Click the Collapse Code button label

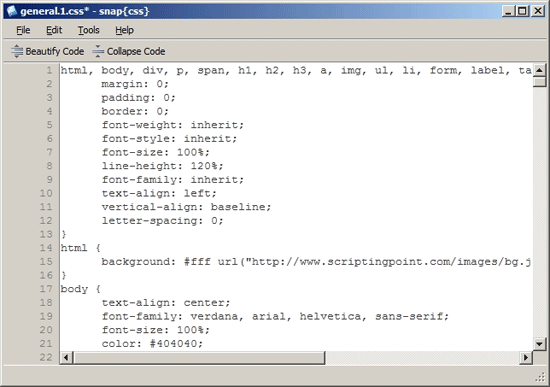tap(136, 52)
